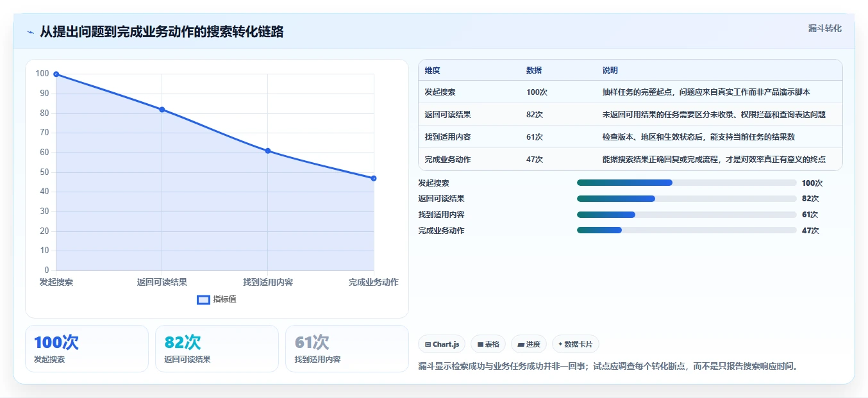Click the 找到适用内容 table row cell
Image resolution: width=868 pixels, height=398 pixels.
[x=447, y=137]
